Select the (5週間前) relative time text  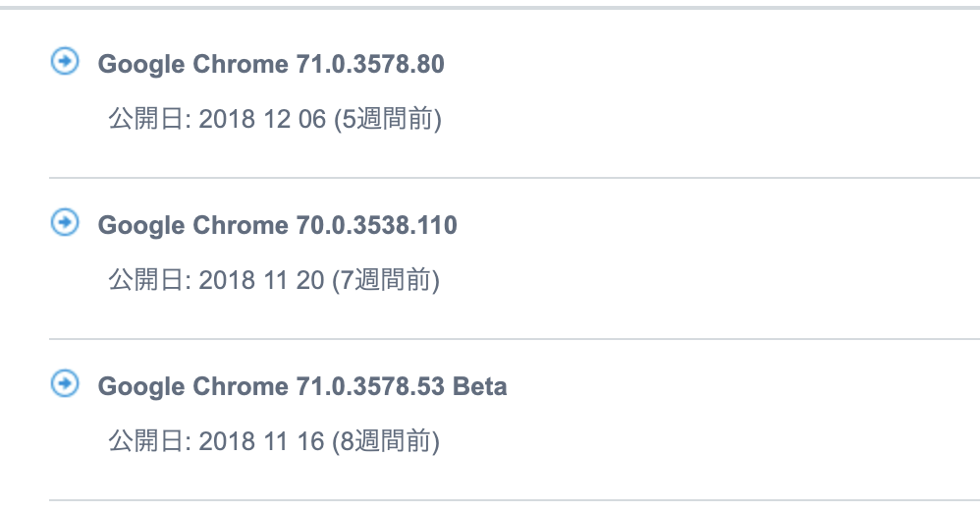click(388, 119)
